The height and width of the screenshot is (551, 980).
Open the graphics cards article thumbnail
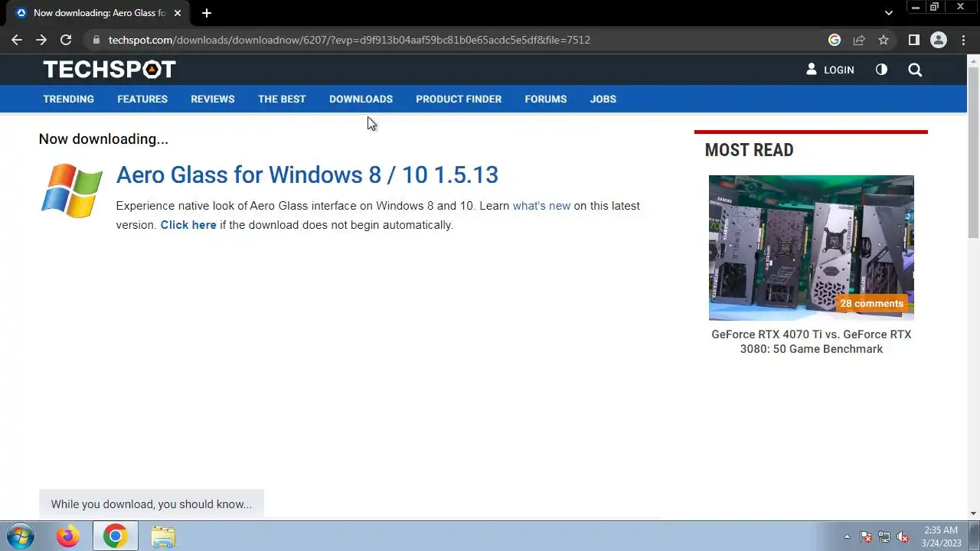click(811, 248)
